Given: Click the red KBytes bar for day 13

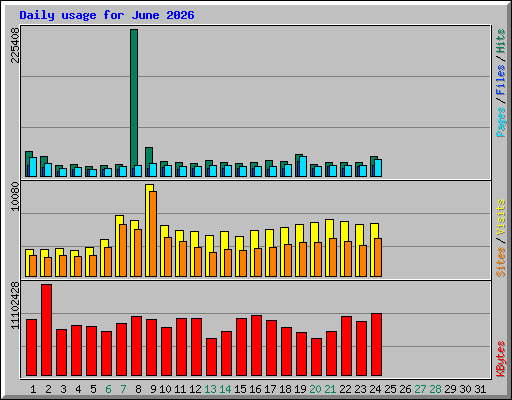Looking at the screenshot, I should click(211, 357).
